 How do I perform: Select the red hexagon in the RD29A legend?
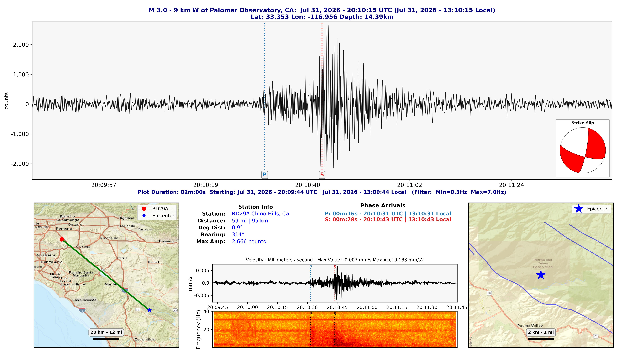click(x=144, y=209)
